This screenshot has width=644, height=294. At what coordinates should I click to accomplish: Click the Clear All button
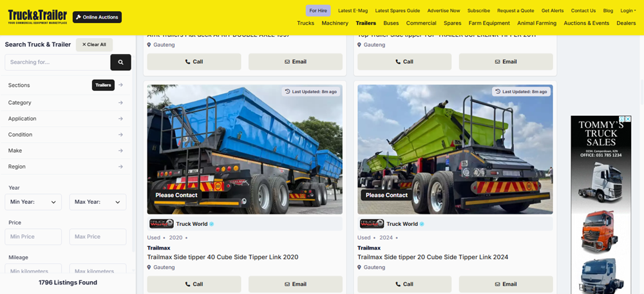(94, 44)
